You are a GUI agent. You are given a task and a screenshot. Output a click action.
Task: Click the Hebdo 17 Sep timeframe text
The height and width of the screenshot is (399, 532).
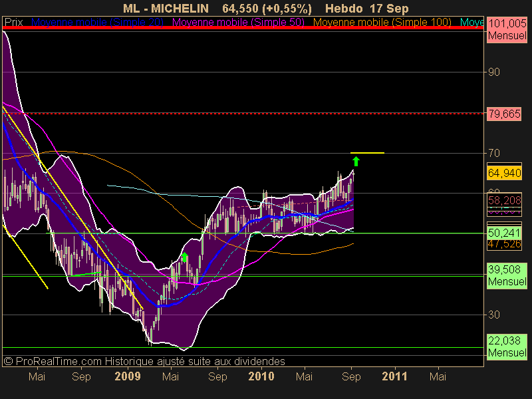click(367, 9)
